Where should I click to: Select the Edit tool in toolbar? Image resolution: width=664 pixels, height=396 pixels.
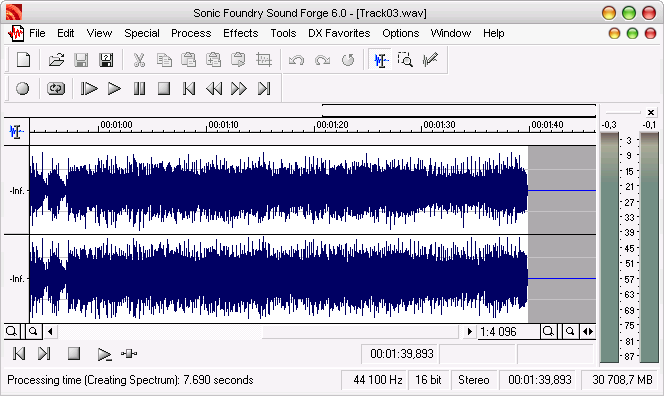pyautogui.click(x=381, y=60)
